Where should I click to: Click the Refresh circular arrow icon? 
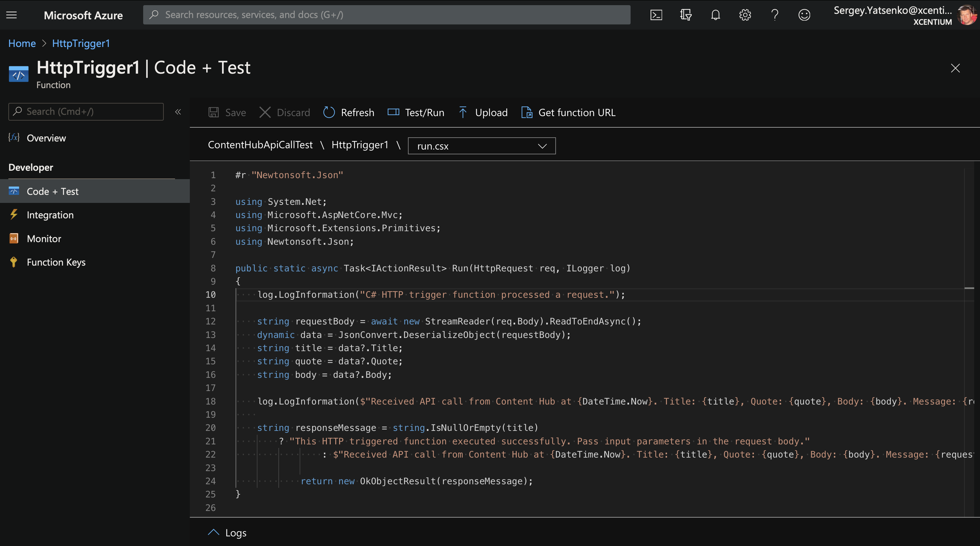click(329, 112)
